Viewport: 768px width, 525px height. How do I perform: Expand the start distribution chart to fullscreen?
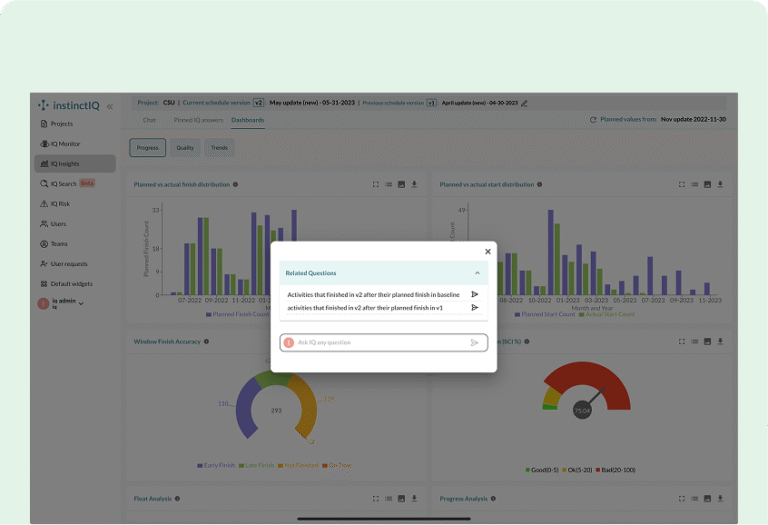tap(682, 185)
